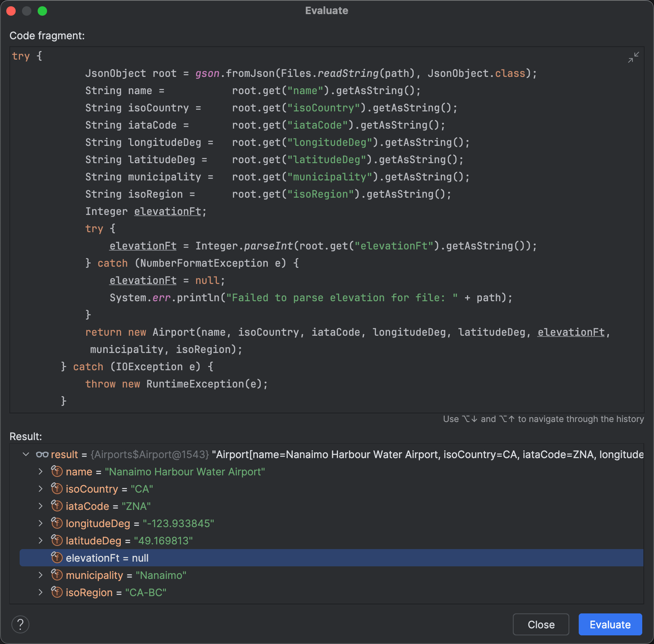This screenshot has width=654, height=644.
Task: Click the glasses watch icon beside result
Action: point(42,455)
